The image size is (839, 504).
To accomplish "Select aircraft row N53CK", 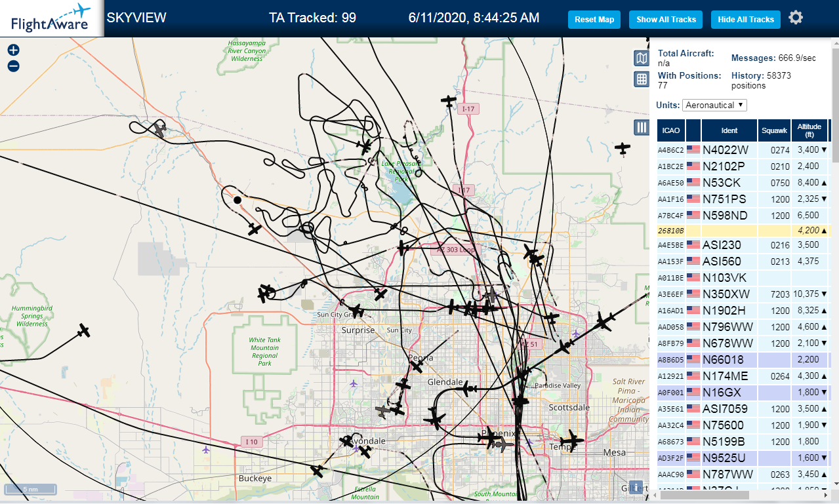I will pos(745,183).
